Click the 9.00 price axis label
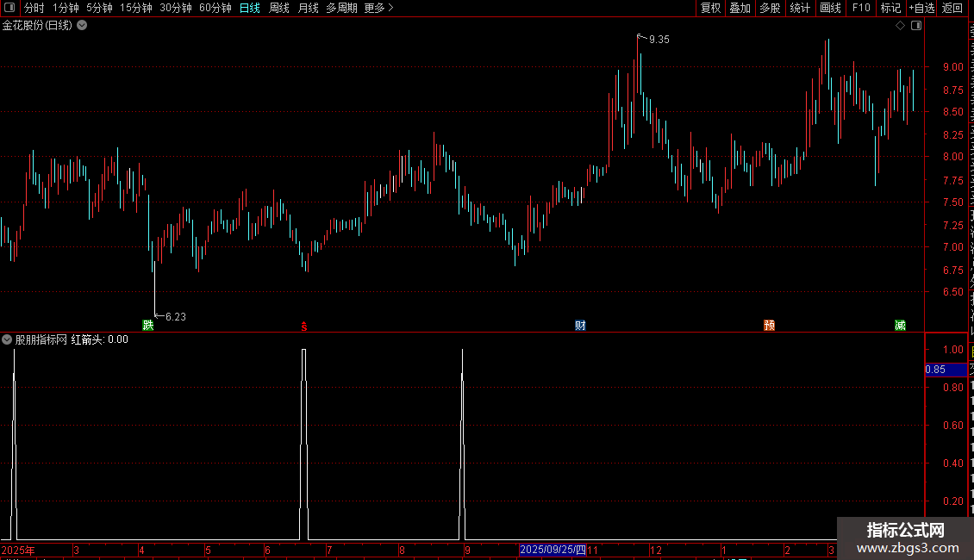The width and height of the screenshot is (974, 560). [952, 67]
